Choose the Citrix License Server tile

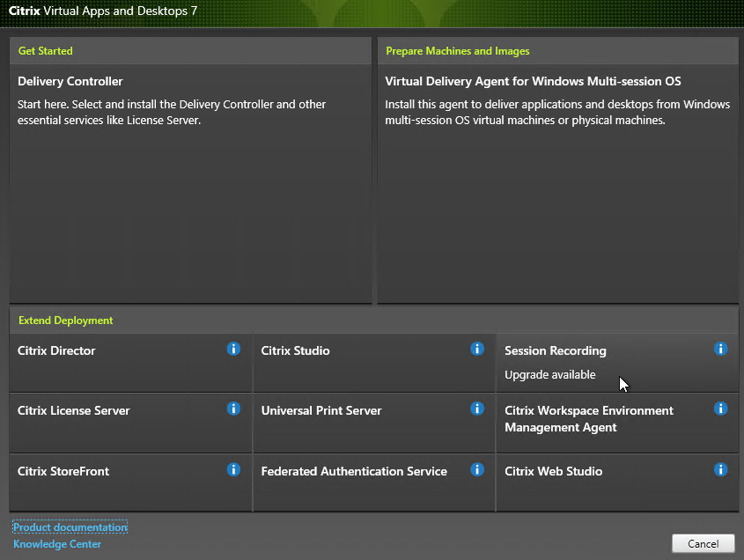tap(130, 424)
